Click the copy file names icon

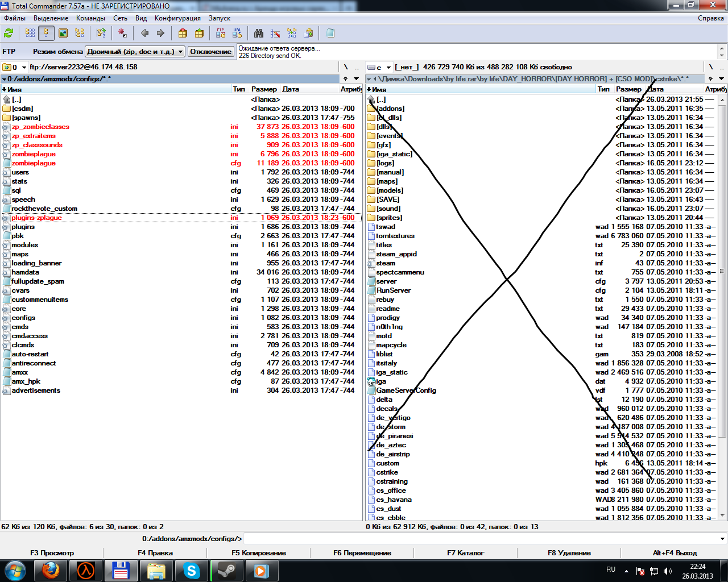pyautogui.click(x=308, y=34)
